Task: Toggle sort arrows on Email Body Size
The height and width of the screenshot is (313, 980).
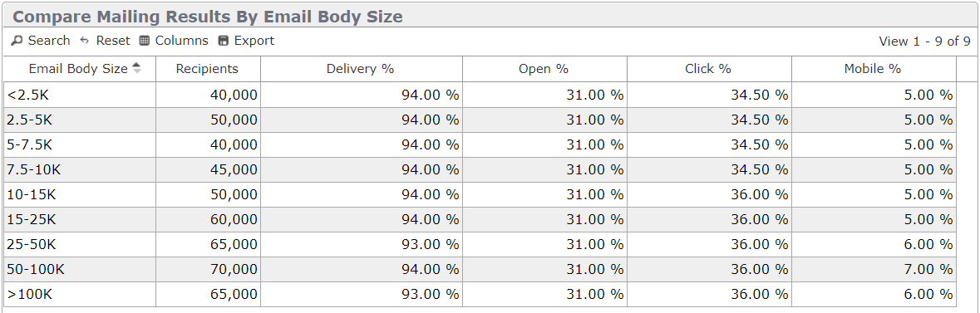Action: point(137,69)
